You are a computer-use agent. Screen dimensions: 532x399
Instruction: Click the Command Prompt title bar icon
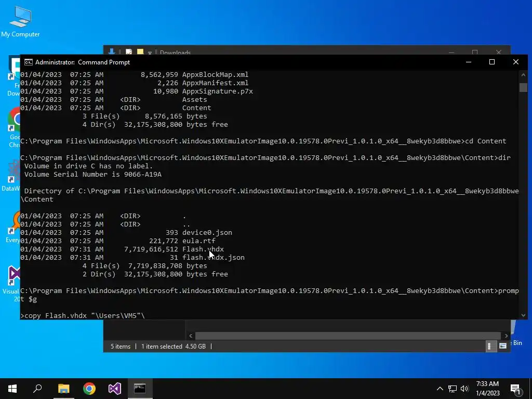point(29,62)
